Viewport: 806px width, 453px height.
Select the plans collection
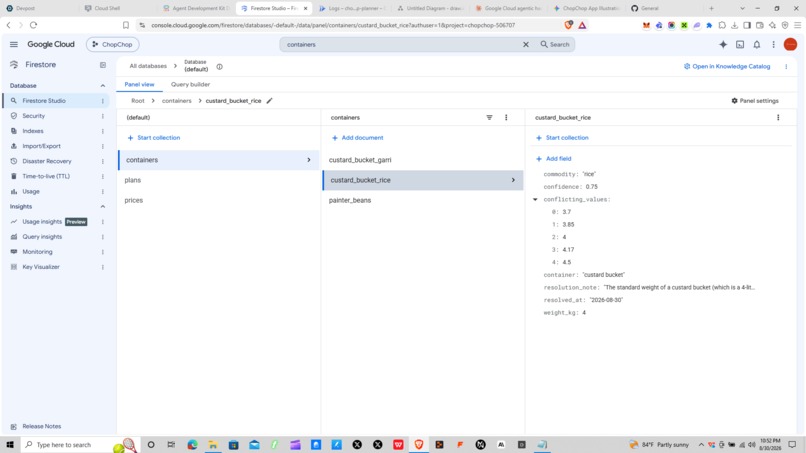[x=218, y=180]
